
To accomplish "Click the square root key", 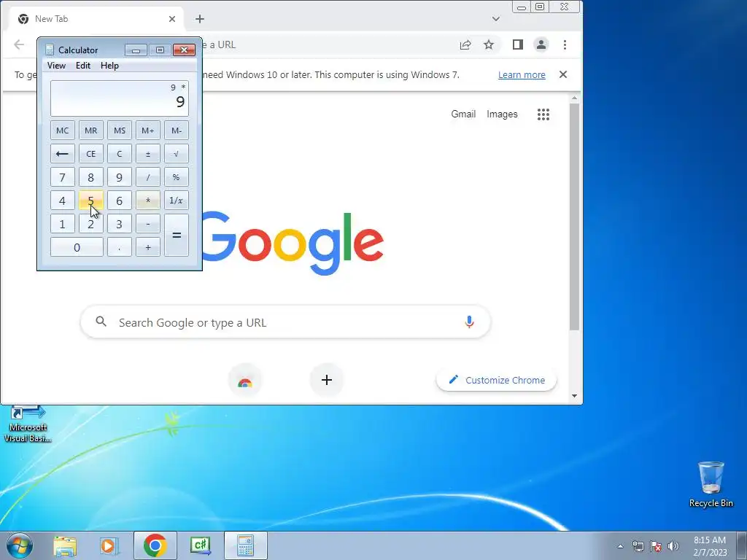I will 177,154.
